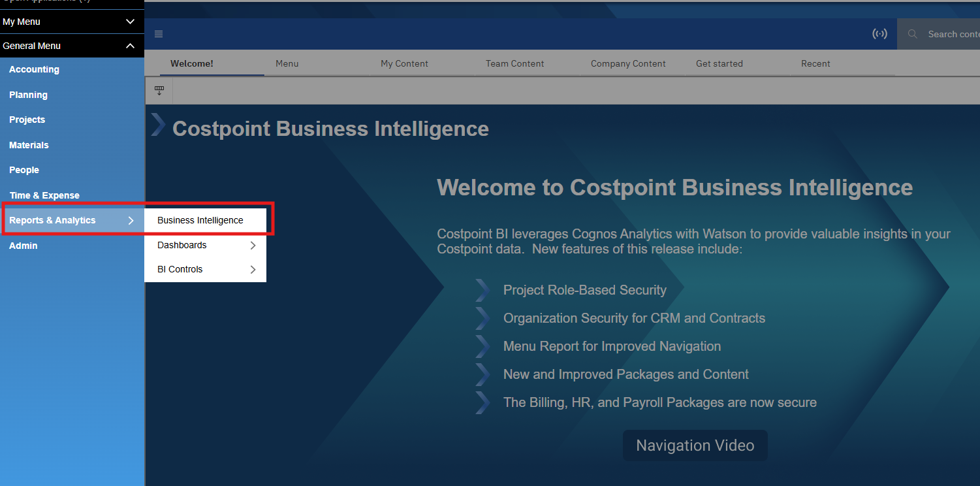Screen dimensions: 980x486
Task: Switch to the Recent tab
Action: [x=815, y=63]
